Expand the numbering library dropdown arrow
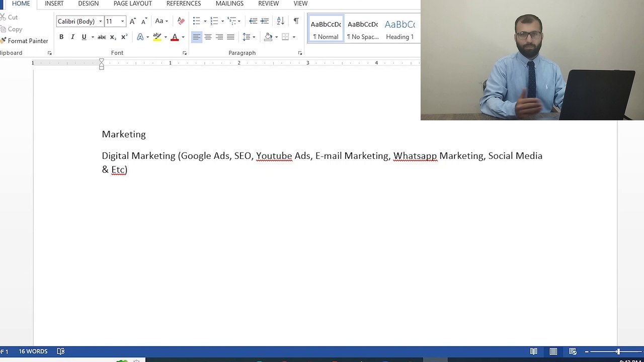 [x=222, y=21]
